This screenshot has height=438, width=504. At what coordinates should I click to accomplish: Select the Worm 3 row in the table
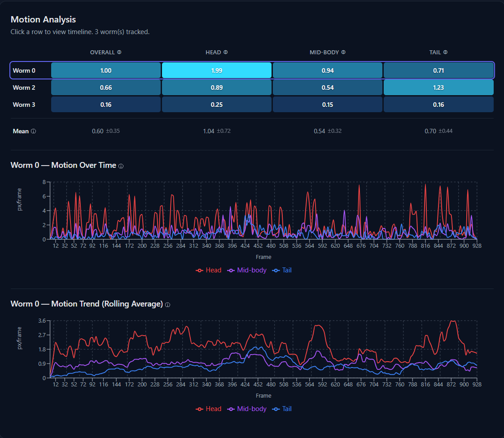[x=24, y=105]
